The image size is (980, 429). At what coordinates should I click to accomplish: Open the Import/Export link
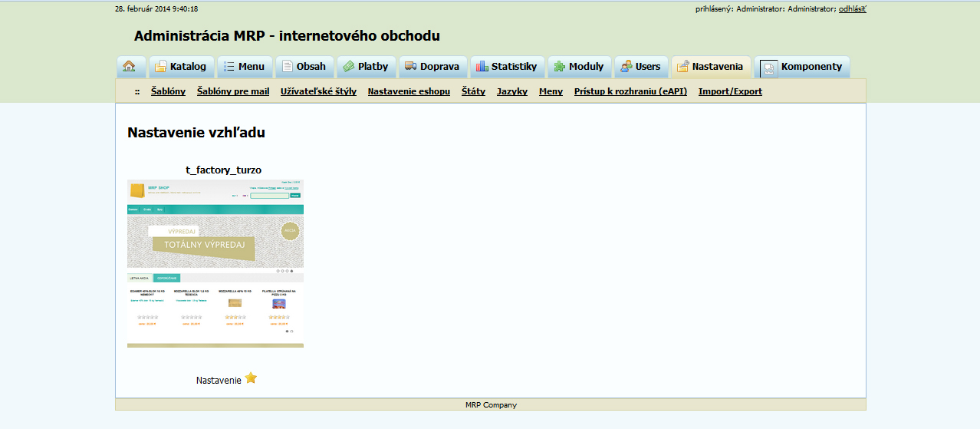click(x=730, y=91)
